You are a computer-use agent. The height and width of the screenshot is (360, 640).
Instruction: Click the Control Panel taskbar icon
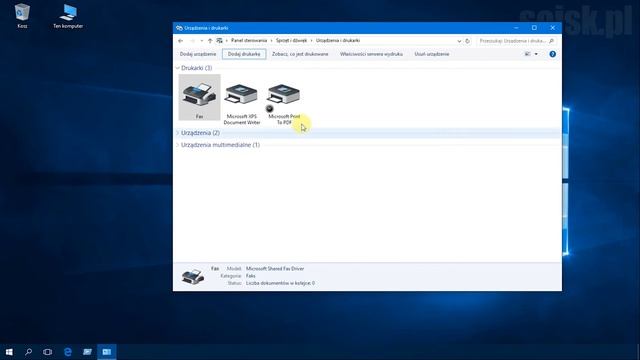(107, 352)
